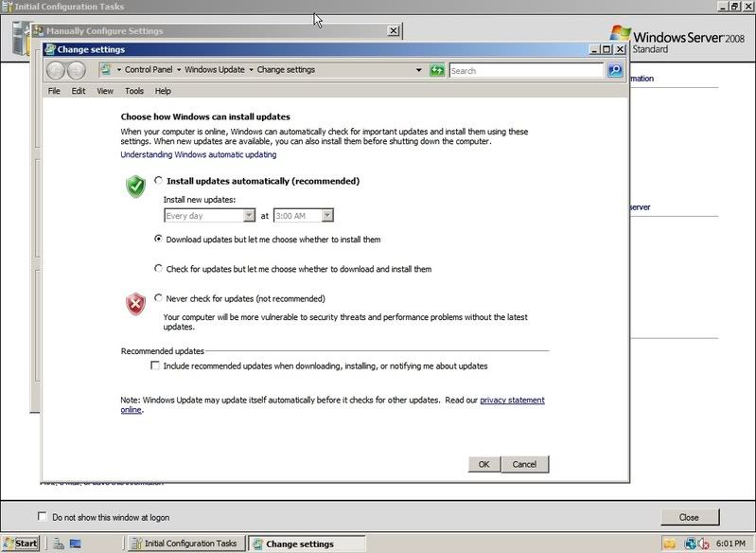Screen dimensions: 756x553
Task: Click Change settings in the breadcrumb
Action: click(x=286, y=69)
